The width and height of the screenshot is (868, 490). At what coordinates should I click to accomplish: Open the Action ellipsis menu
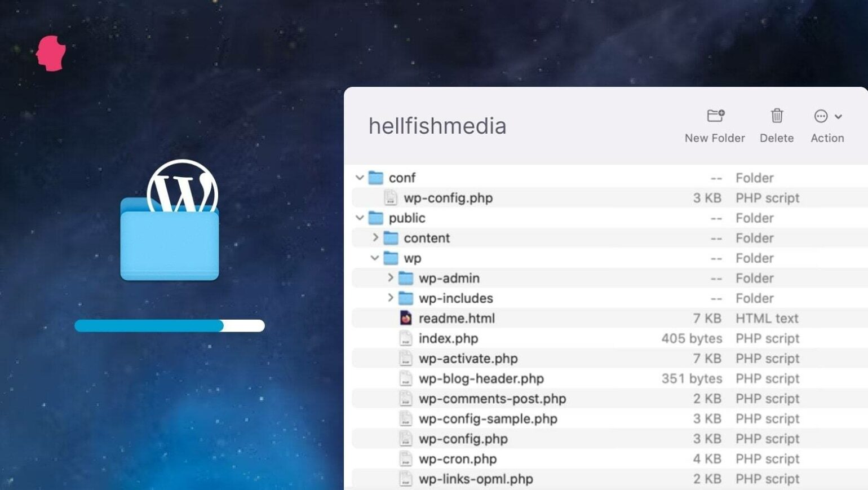click(x=827, y=116)
